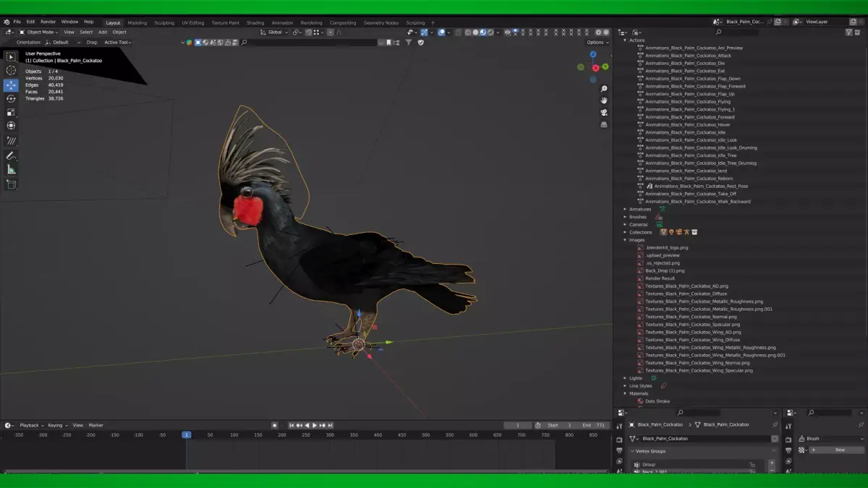Toggle proportional editing
The image size is (868, 488).
click(331, 32)
